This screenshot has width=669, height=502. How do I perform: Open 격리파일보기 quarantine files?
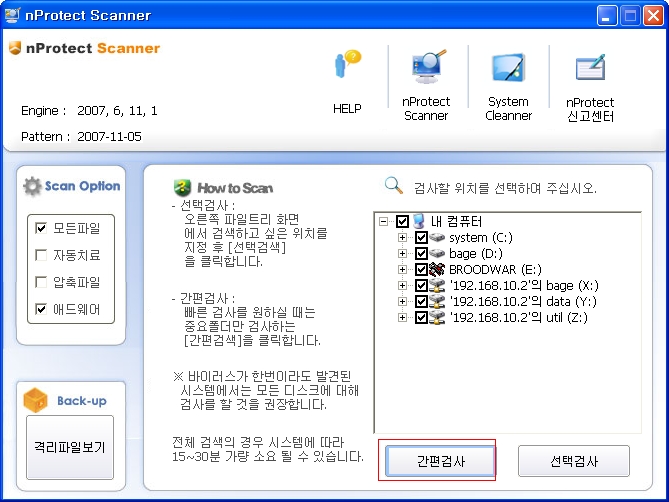click(x=70, y=447)
